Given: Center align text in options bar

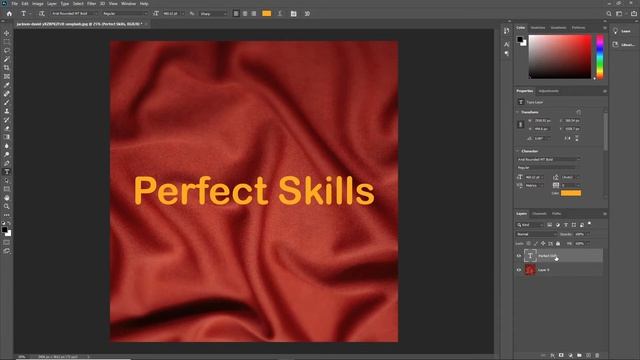Looking at the screenshot, I should (x=245, y=13).
